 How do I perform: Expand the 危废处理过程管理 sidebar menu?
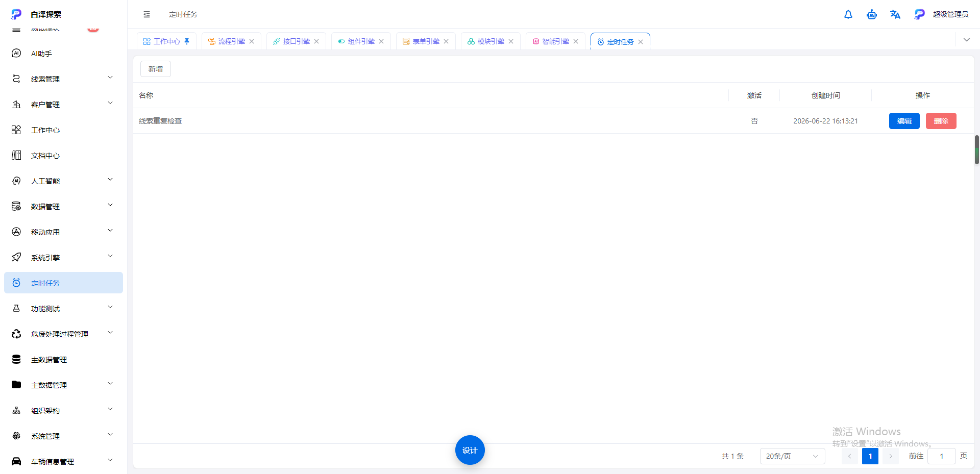point(63,334)
